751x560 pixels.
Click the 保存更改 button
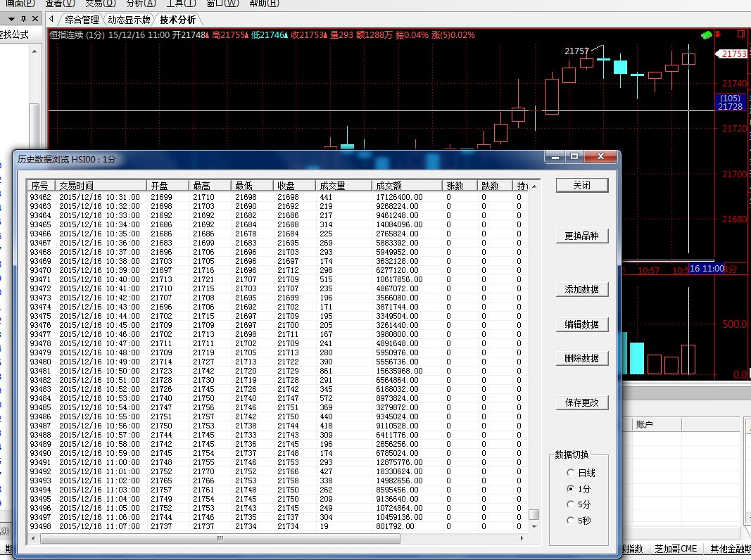581,403
